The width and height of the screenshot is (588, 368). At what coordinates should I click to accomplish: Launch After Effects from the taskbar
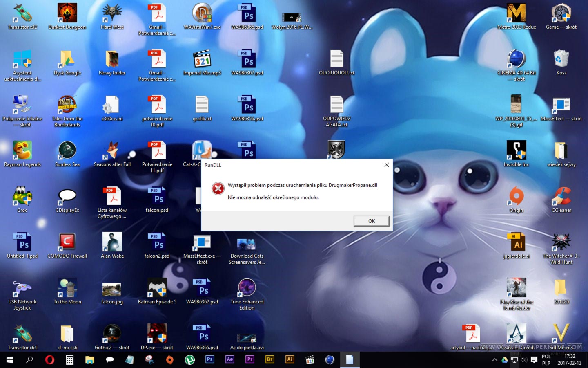pos(229,359)
